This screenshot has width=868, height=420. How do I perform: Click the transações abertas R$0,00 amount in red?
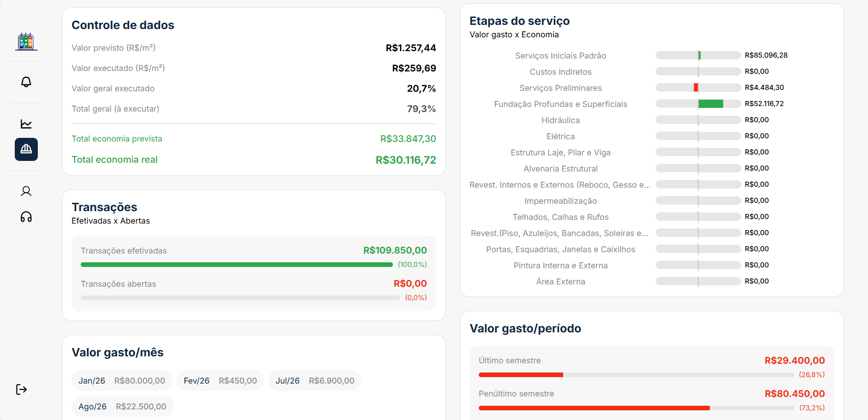[410, 284]
